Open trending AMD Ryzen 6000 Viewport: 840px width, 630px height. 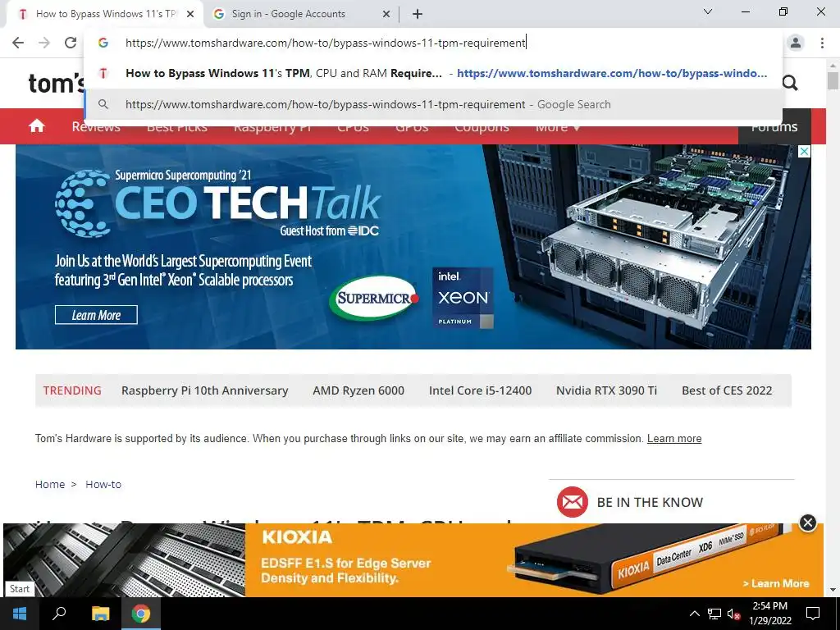coord(358,390)
